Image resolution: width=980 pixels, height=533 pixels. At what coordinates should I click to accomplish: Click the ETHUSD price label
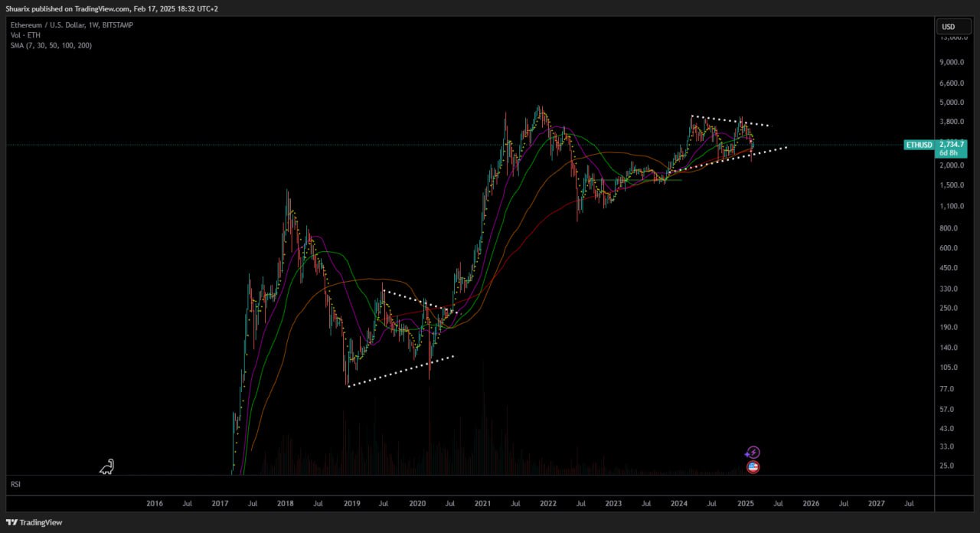click(919, 144)
